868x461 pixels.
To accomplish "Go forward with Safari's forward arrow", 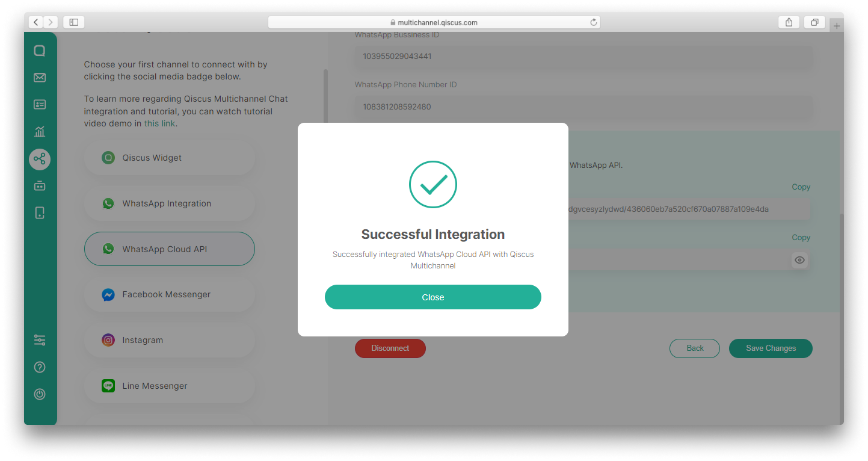I will [51, 22].
